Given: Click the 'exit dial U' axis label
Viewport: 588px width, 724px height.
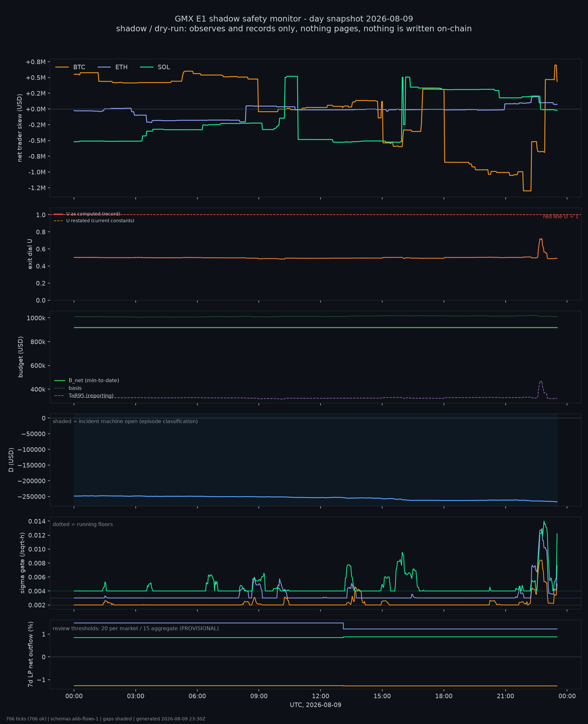Looking at the screenshot, I should point(30,254).
